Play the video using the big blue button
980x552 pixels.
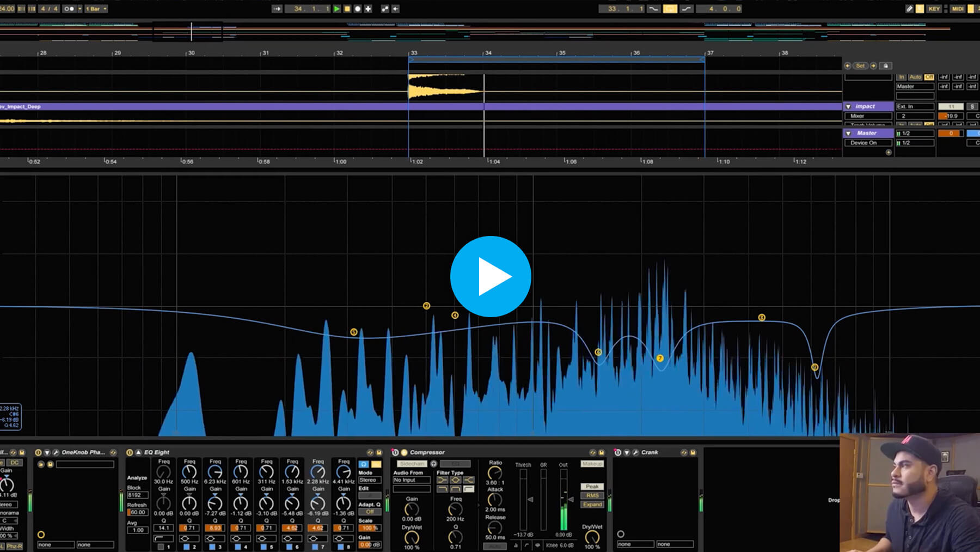tap(491, 276)
